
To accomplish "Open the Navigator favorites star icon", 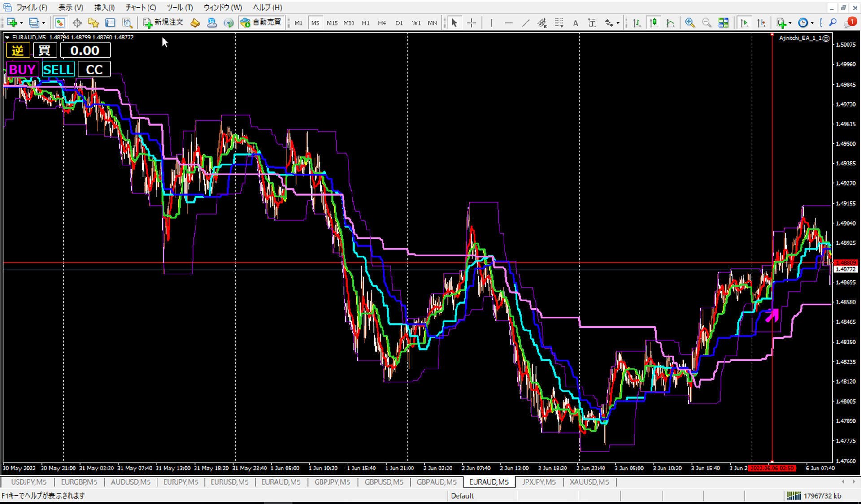I will click(93, 23).
